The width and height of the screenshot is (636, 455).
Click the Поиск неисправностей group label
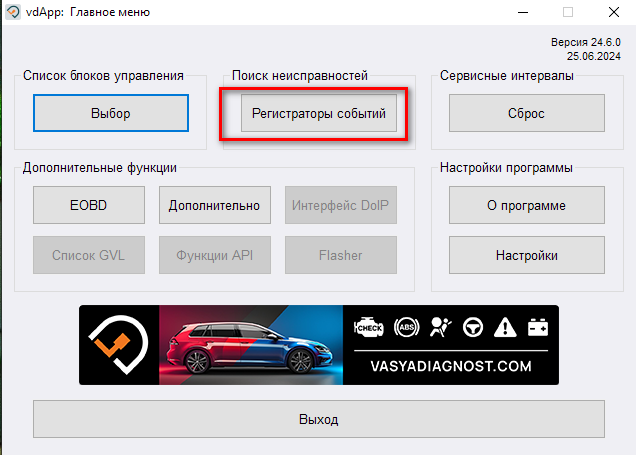click(x=300, y=75)
